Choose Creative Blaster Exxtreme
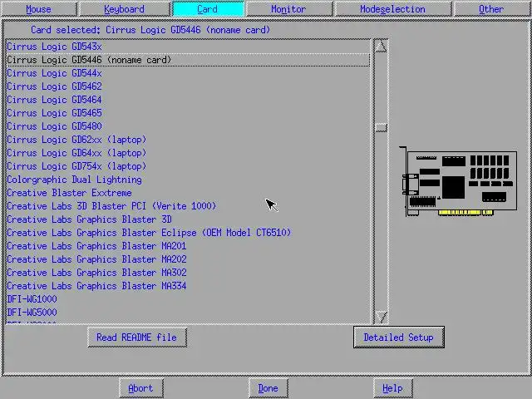532x399 pixels. point(189,193)
